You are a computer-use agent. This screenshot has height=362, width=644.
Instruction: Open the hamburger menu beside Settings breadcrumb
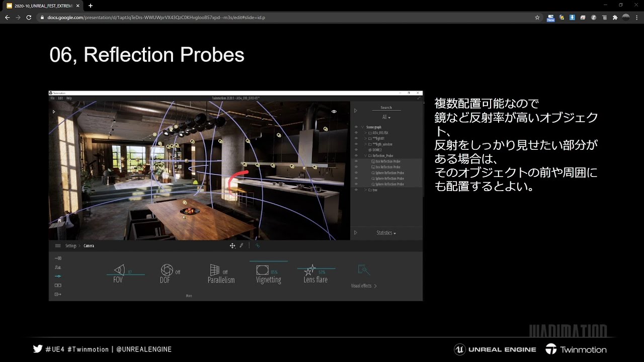coord(58,246)
